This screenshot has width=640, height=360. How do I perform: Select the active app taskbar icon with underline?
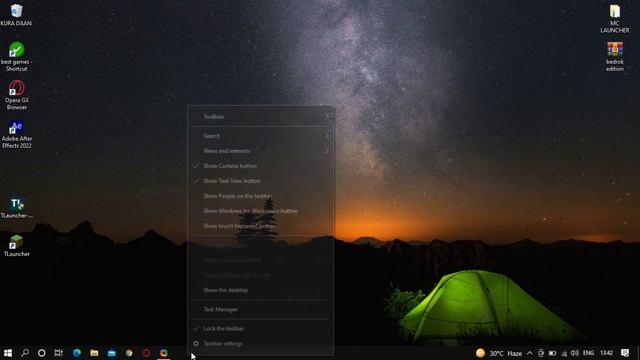164,353
